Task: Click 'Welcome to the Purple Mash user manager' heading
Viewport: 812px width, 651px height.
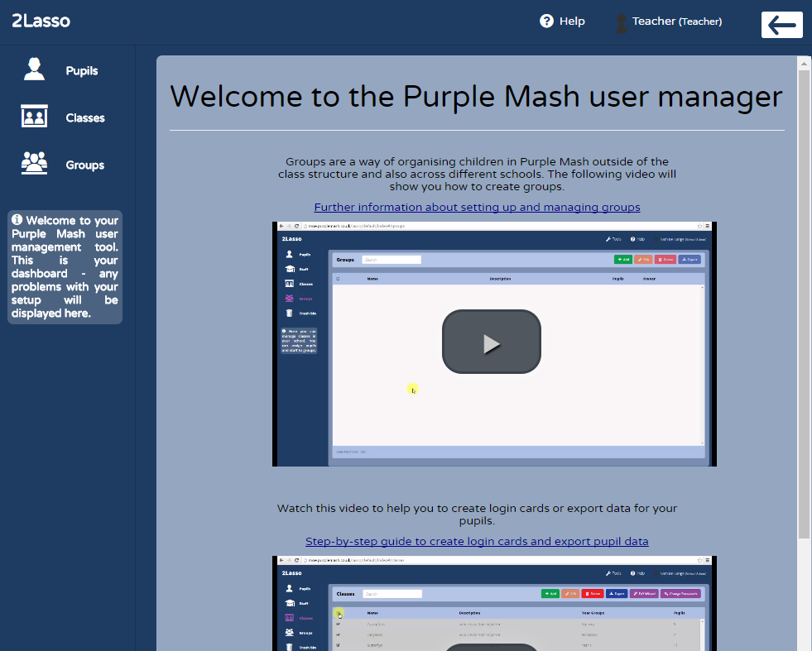Action: pos(476,96)
